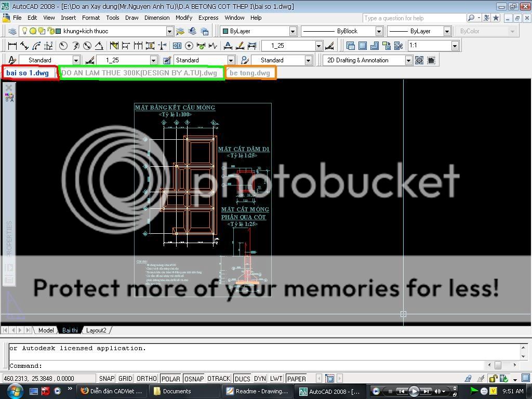Open the text style Standard dropdown

[76, 60]
